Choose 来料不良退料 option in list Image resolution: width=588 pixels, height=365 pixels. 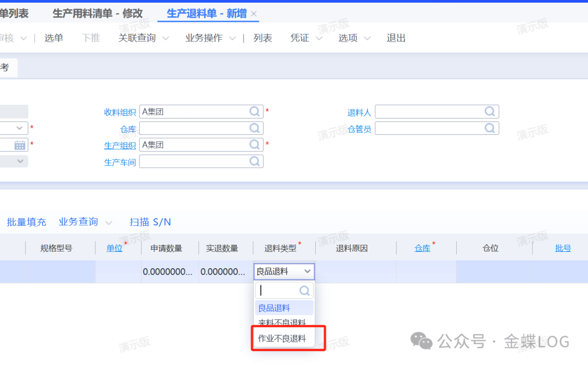pos(282,323)
